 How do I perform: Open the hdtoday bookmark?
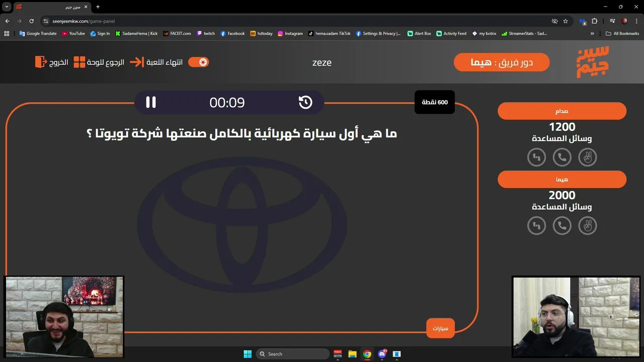coord(261,34)
